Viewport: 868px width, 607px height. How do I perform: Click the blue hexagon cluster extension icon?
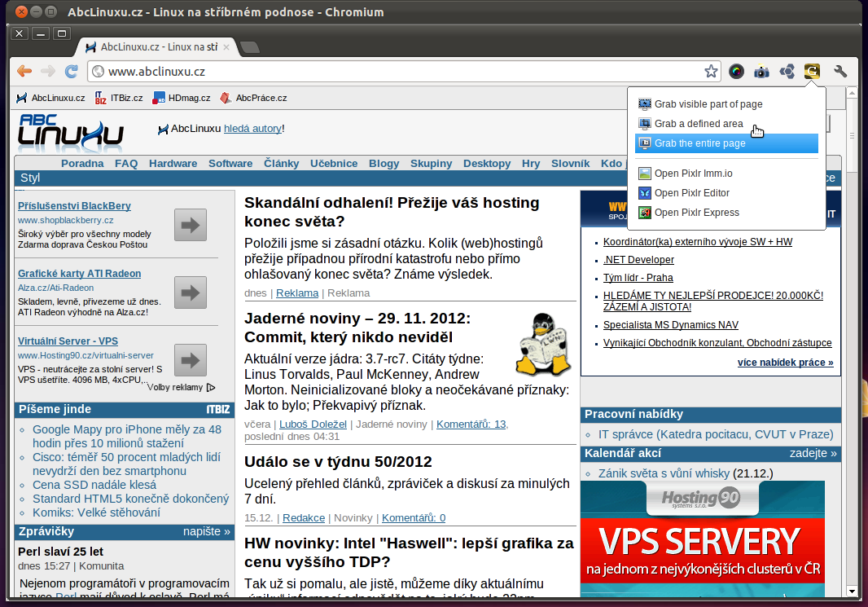[787, 72]
